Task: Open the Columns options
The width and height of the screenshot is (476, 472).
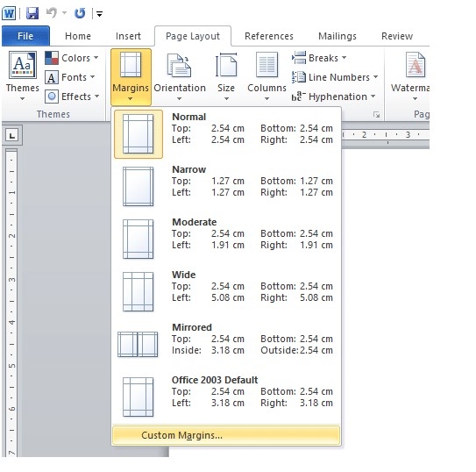Action: coord(266,77)
